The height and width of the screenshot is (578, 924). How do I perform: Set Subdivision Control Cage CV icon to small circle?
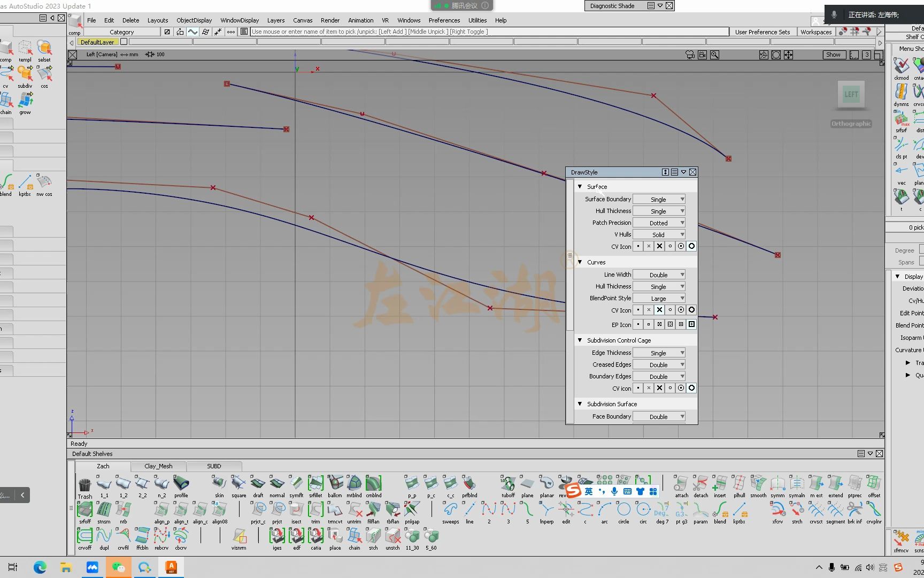point(670,388)
